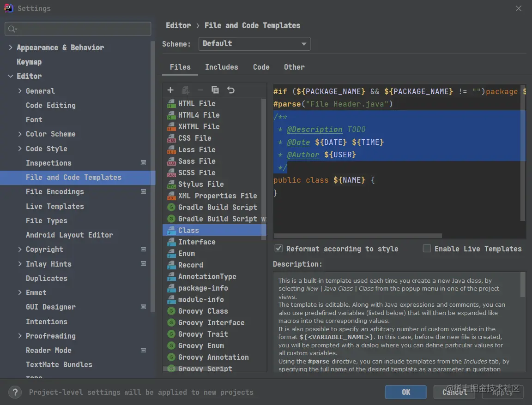
Task: Click the Reset to Default arrow icon
Action: [x=231, y=90]
